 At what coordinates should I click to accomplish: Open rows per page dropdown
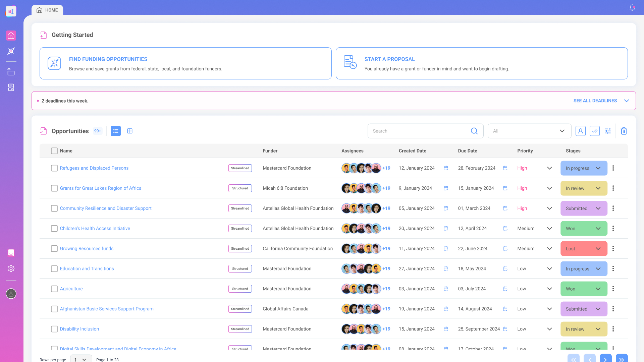(x=81, y=359)
